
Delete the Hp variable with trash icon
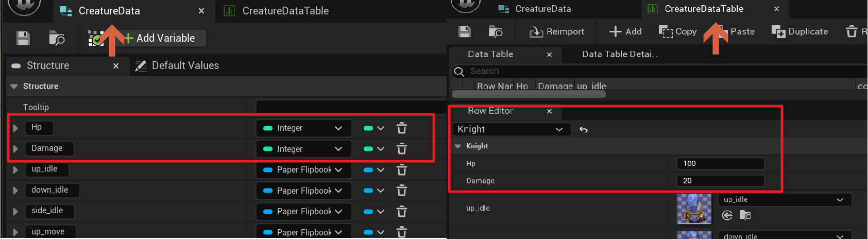pyautogui.click(x=402, y=128)
